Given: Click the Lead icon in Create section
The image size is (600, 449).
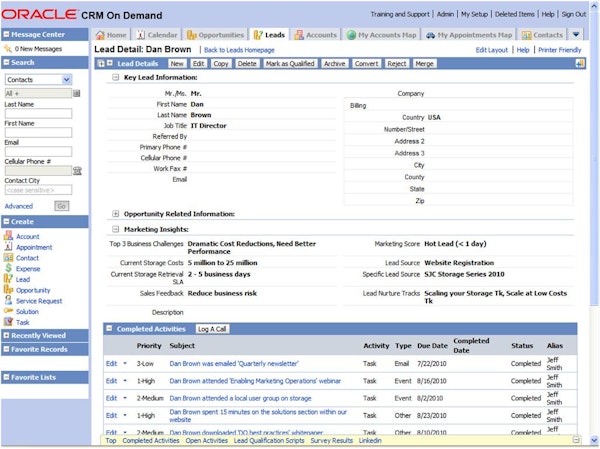Looking at the screenshot, I should tap(8, 279).
